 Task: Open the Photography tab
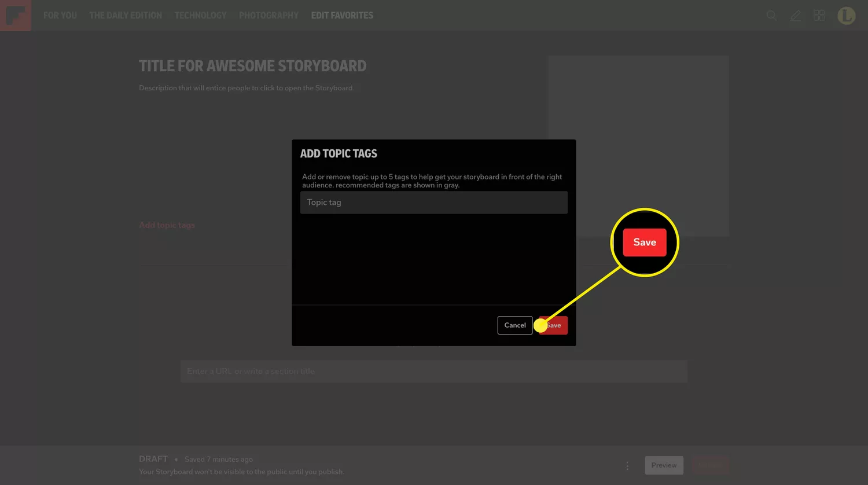tap(269, 16)
